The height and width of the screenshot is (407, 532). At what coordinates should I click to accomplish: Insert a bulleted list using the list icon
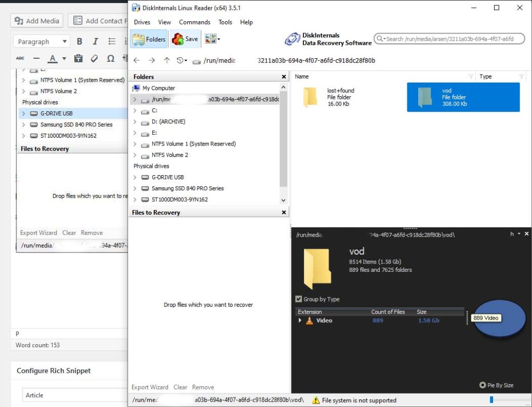[111, 41]
